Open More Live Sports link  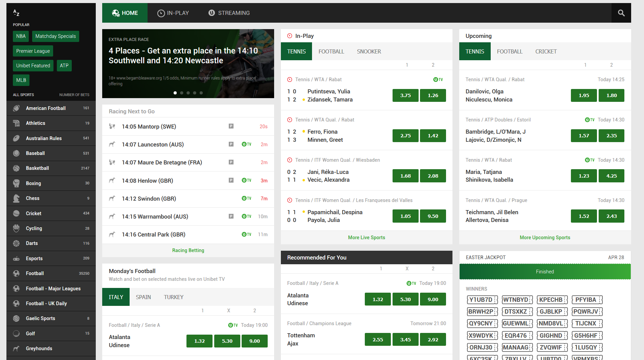tap(367, 238)
